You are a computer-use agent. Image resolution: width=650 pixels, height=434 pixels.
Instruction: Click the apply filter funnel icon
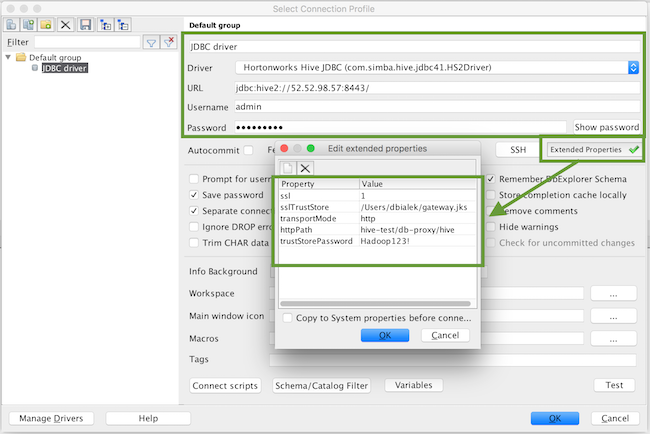151,42
